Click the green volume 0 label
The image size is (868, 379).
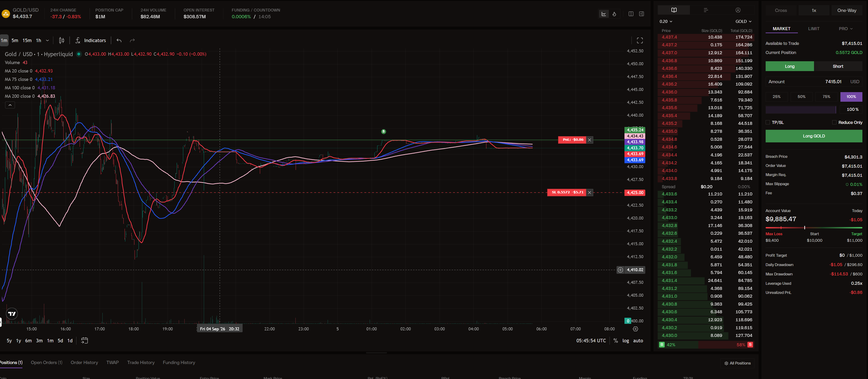click(x=628, y=321)
